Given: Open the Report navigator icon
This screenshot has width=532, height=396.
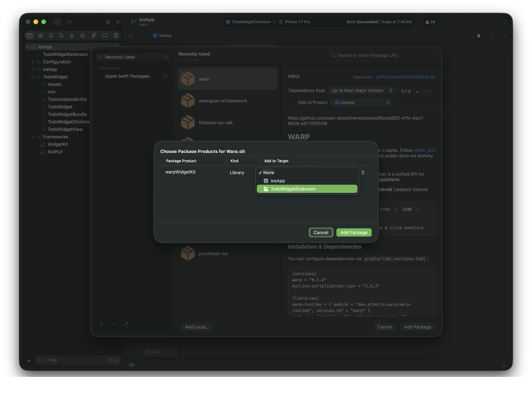Looking at the screenshot, I should (116, 35).
